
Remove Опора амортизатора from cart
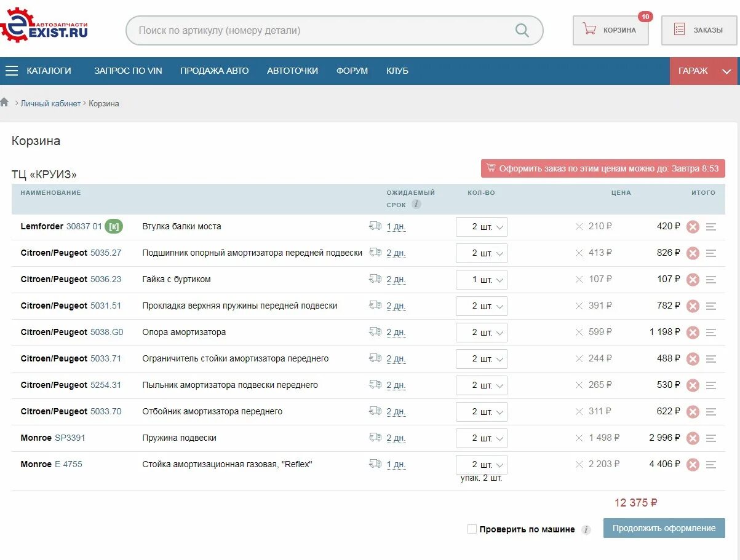[x=693, y=333]
